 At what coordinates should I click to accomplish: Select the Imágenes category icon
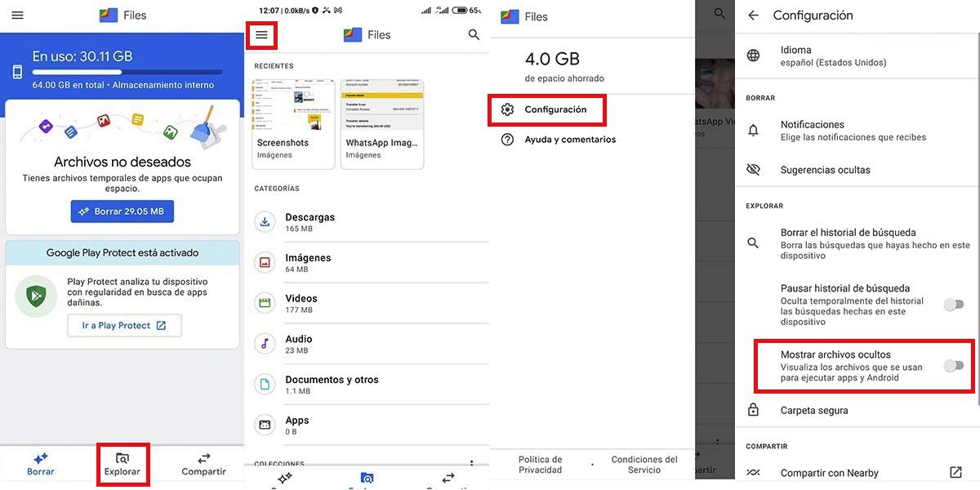point(264,262)
